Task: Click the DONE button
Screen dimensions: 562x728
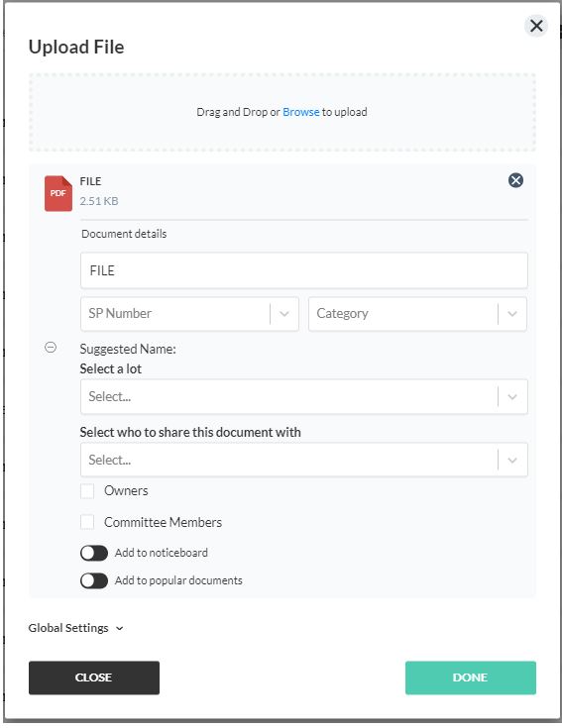Action: click(471, 677)
